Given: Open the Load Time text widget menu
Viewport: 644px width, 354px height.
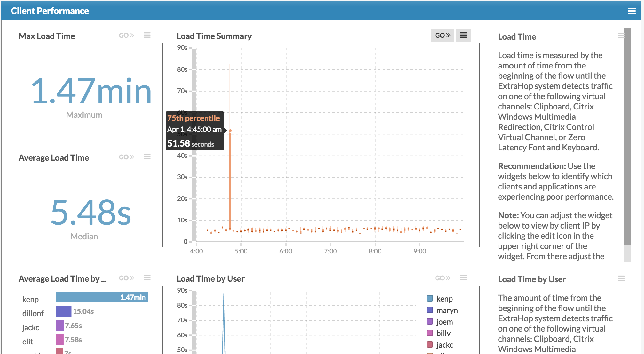Looking at the screenshot, I should (x=621, y=36).
